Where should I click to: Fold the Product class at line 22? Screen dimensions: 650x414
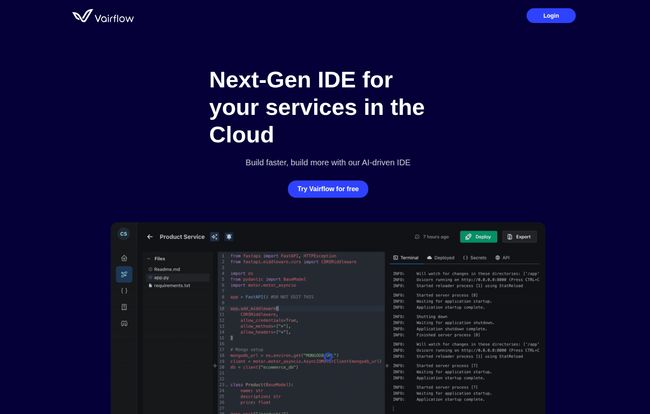pos(226,384)
